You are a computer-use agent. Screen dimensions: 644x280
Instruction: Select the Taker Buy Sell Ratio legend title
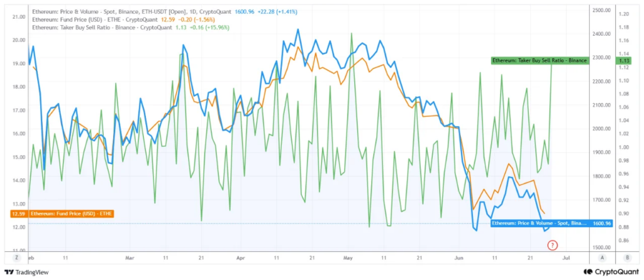(102, 28)
